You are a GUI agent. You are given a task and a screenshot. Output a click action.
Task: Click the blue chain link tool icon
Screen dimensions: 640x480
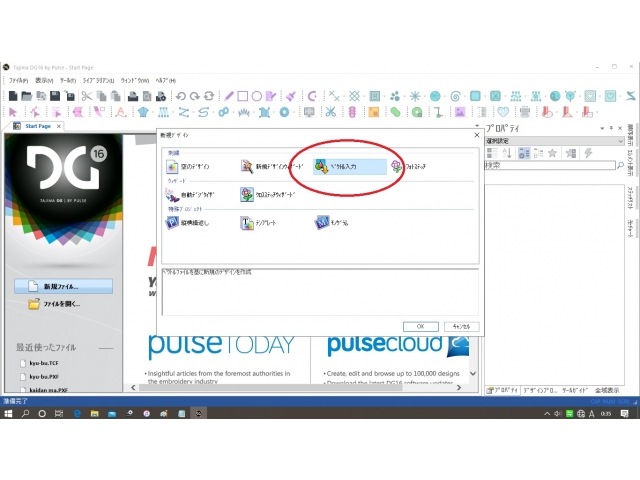224,112
